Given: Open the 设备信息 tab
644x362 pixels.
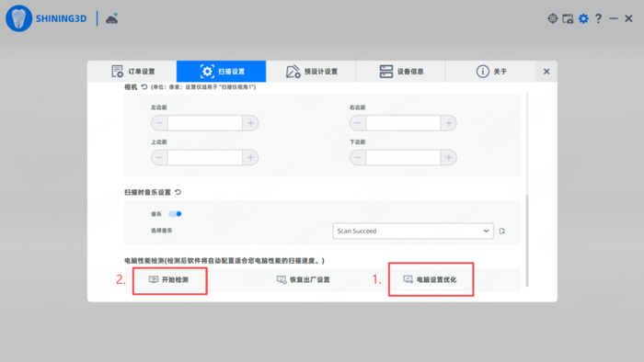Looking at the screenshot, I should click(400, 72).
